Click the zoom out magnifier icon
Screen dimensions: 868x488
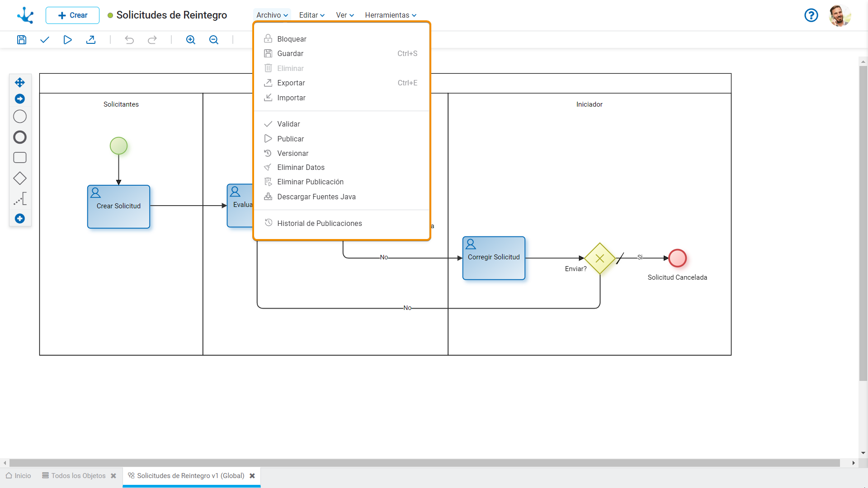pyautogui.click(x=214, y=40)
